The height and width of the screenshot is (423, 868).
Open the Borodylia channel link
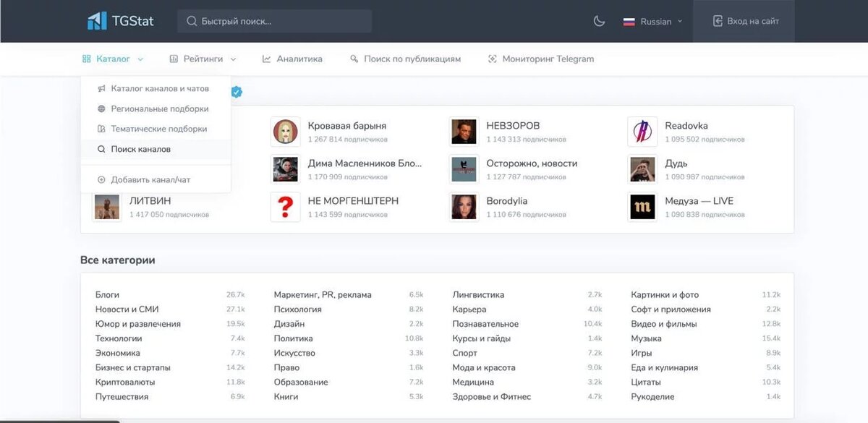pos(507,201)
